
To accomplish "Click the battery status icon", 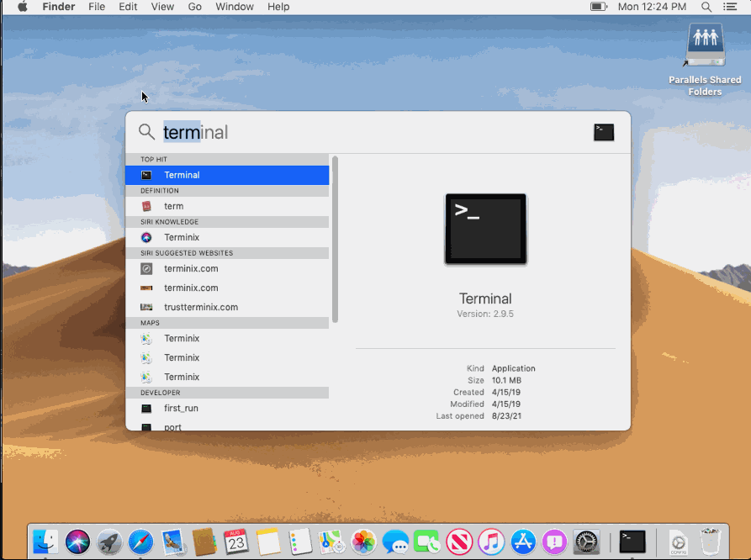I will [598, 7].
